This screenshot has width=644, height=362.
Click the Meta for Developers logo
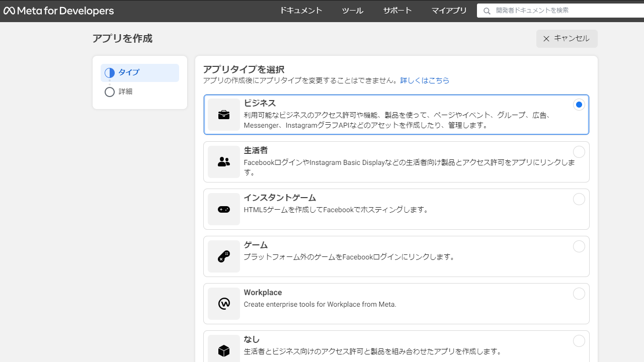[x=58, y=10]
